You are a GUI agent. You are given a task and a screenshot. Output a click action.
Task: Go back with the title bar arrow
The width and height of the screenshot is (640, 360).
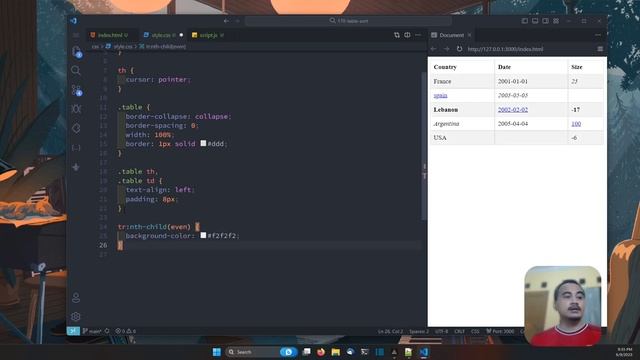(226, 21)
